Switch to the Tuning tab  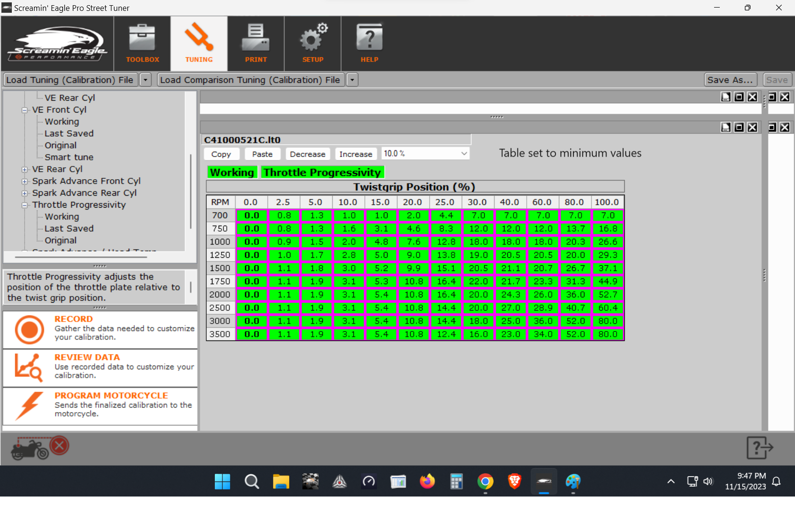[x=199, y=43]
